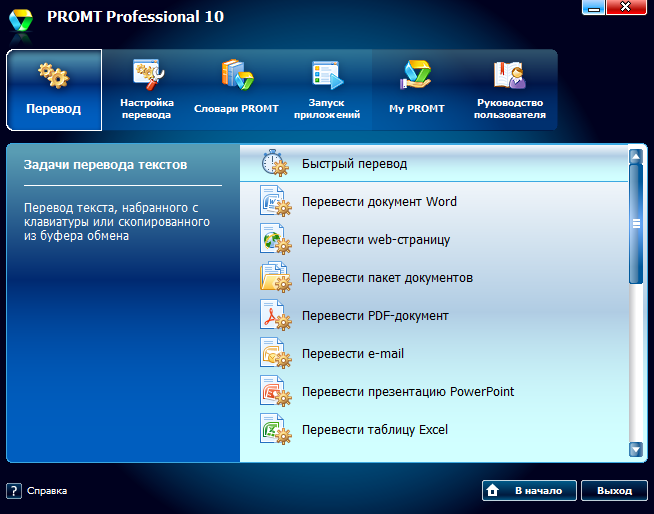
Task: Switch to Запуск приложений tab
Action: point(327,90)
